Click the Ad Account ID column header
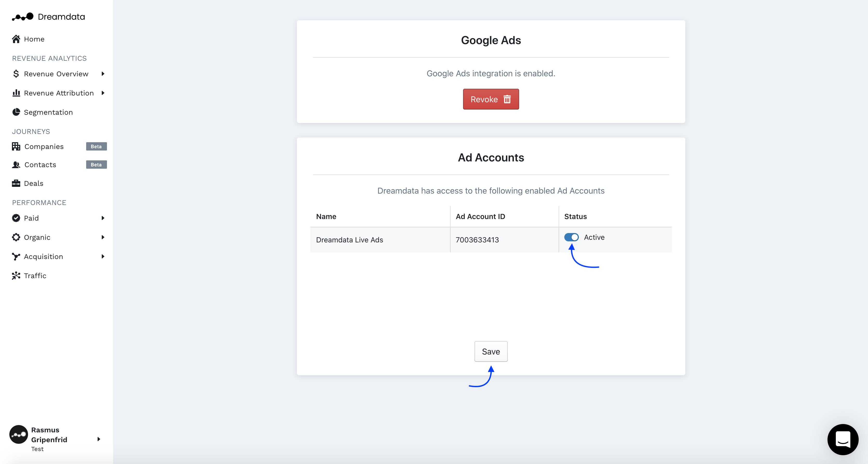Screen dimensions: 868x464 [x=480, y=216]
